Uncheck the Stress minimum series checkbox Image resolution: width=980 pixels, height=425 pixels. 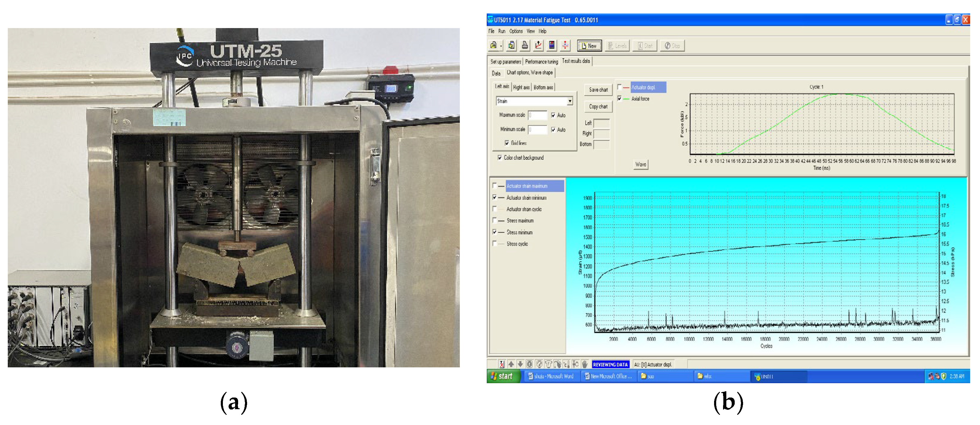pos(494,232)
